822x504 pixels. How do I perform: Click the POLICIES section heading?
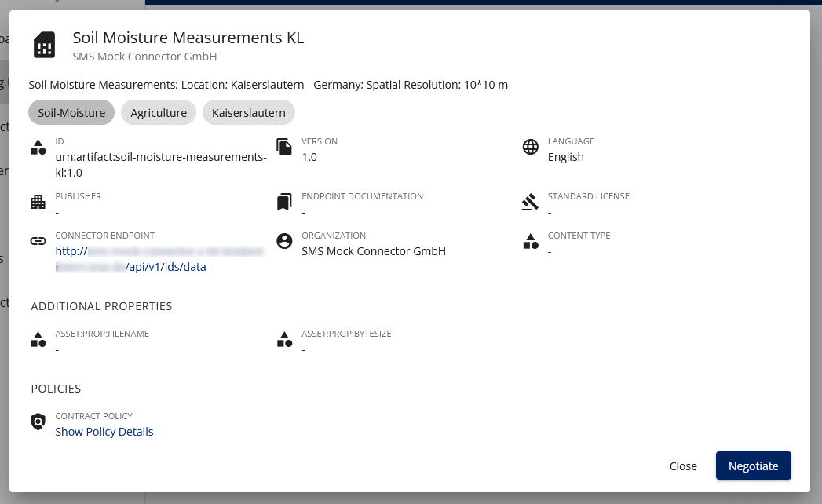(x=56, y=389)
